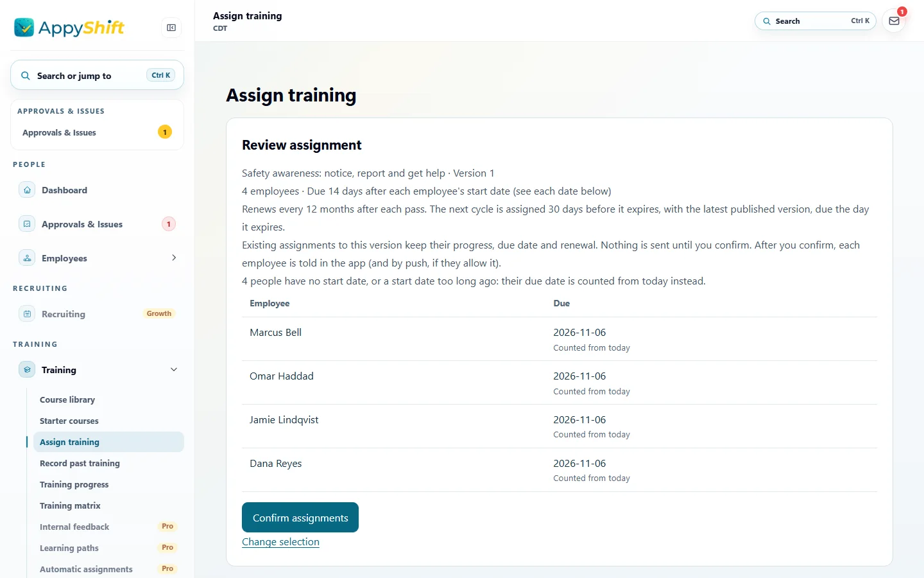Open Internal feedback Pro item
This screenshot has height=578, width=924.
108,527
